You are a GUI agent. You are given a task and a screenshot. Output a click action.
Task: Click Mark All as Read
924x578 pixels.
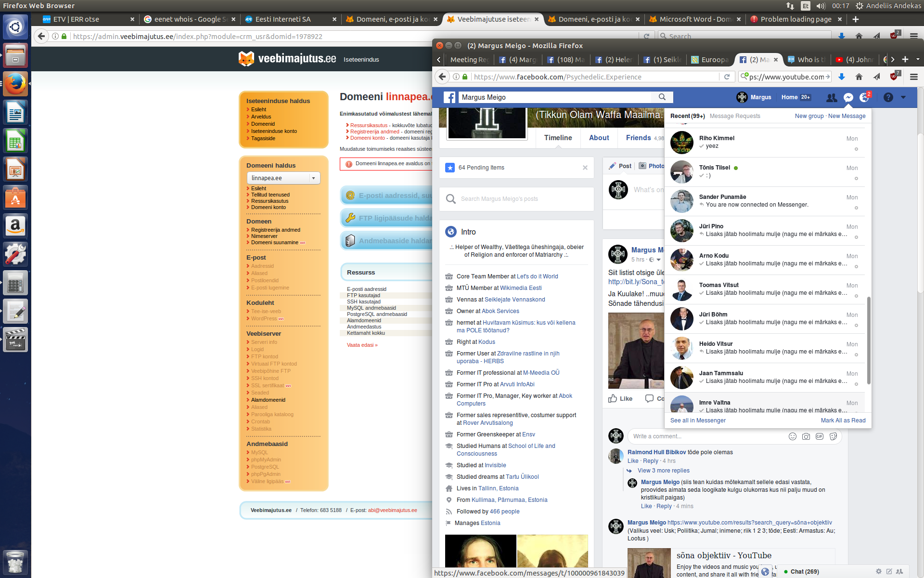point(843,420)
